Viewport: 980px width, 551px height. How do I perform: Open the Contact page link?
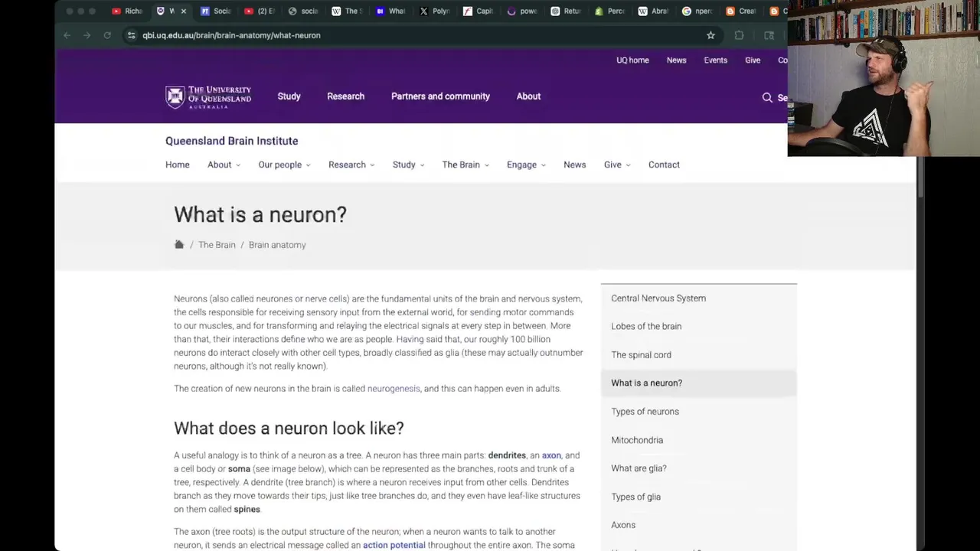point(664,165)
